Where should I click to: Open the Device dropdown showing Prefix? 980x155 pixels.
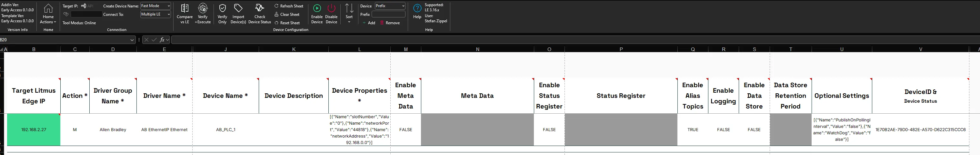390,6
